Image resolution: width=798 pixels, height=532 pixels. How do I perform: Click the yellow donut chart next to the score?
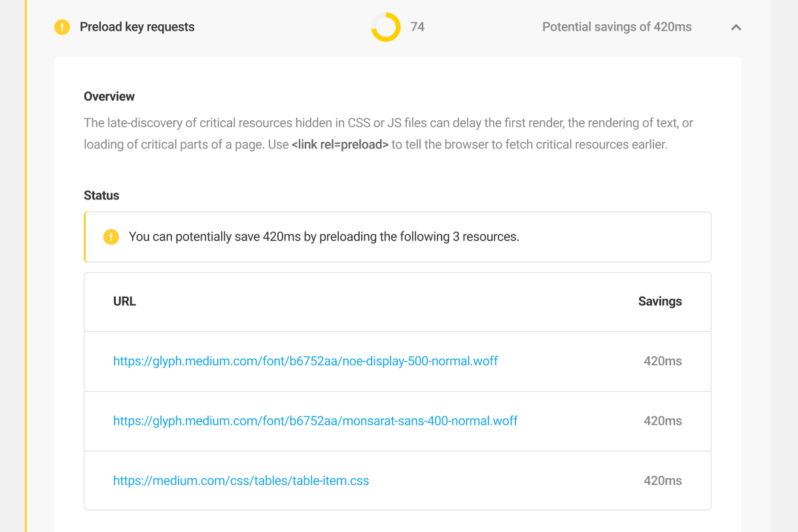point(386,27)
